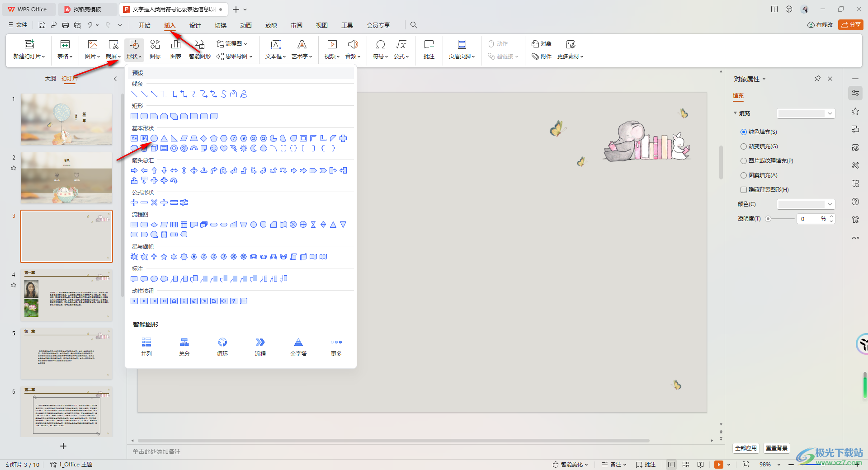Viewport: 868px width, 470px height.
Task: Click the 分享 share button
Action: click(x=851, y=25)
